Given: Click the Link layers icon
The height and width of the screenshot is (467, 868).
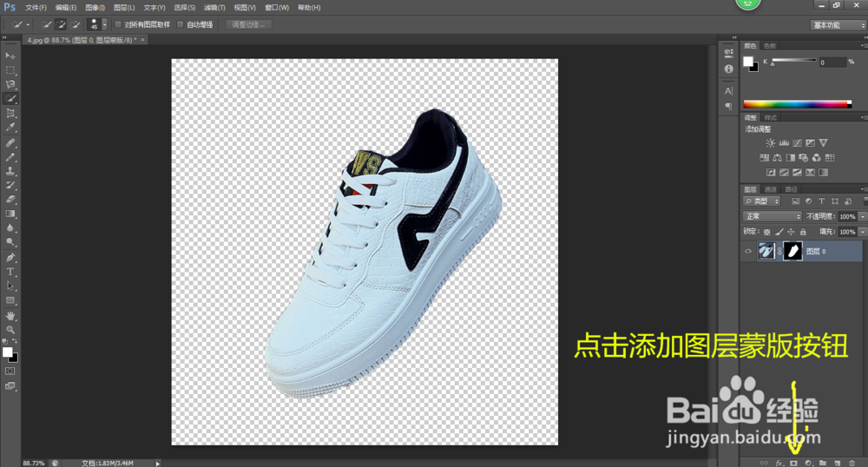Looking at the screenshot, I should pyautogui.click(x=764, y=463).
